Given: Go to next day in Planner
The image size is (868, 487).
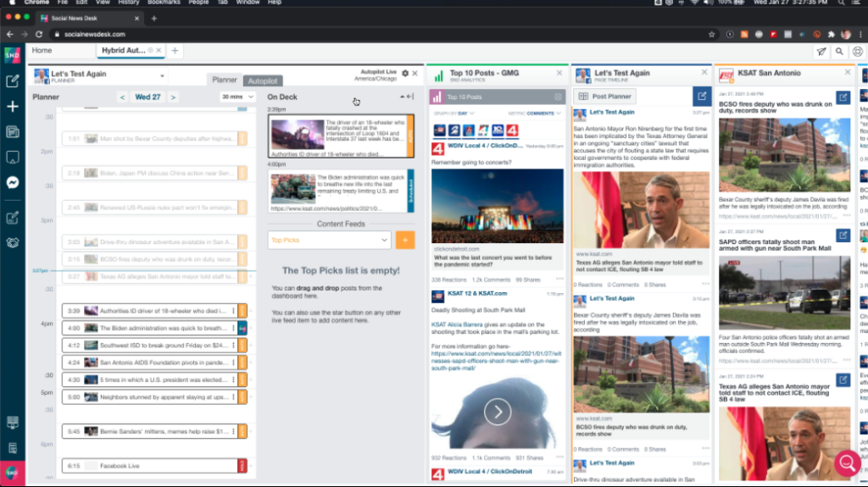Looking at the screenshot, I should pyautogui.click(x=173, y=97).
